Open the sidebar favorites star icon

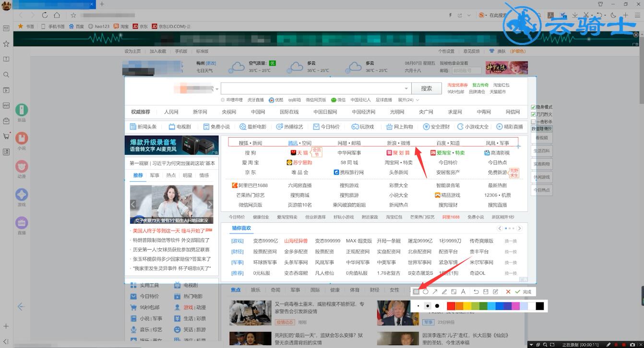tap(6, 44)
